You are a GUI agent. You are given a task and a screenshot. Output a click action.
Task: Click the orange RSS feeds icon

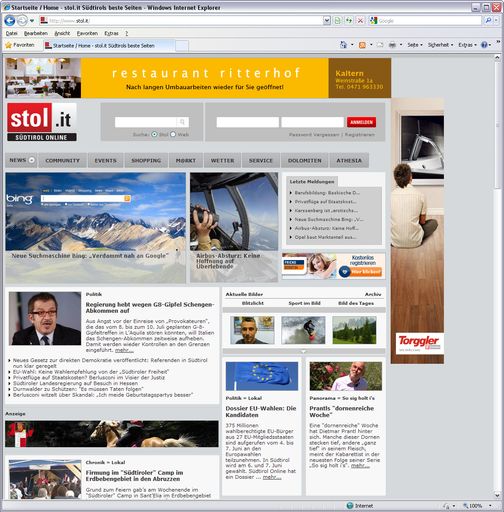[x=362, y=45]
